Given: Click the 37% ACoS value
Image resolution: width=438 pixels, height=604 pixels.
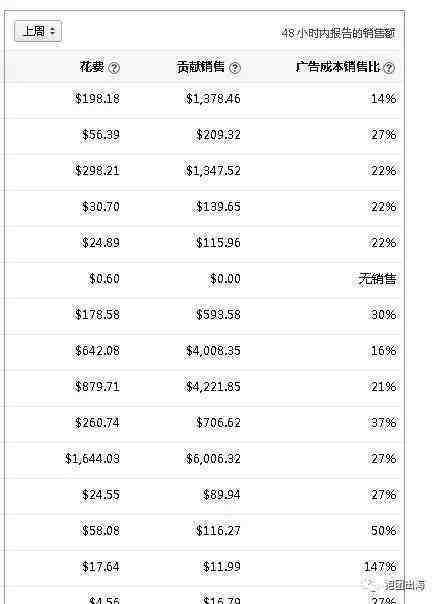Looking at the screenshot, I should (383, 423).
